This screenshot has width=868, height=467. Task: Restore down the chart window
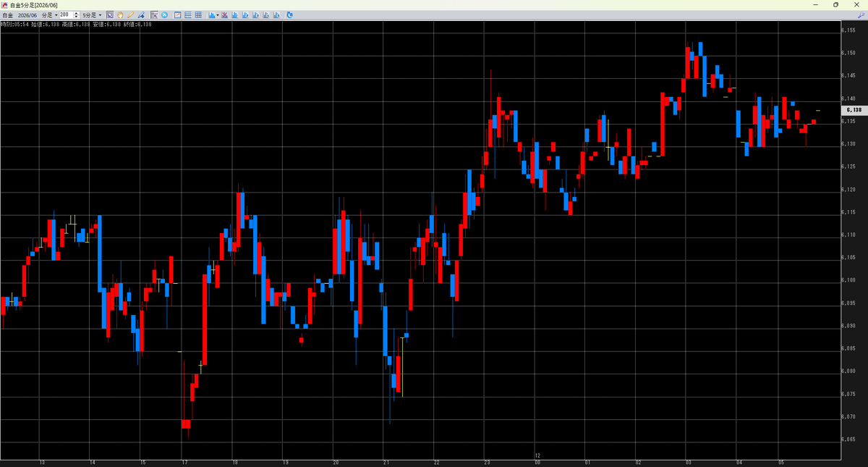point(835,4)
